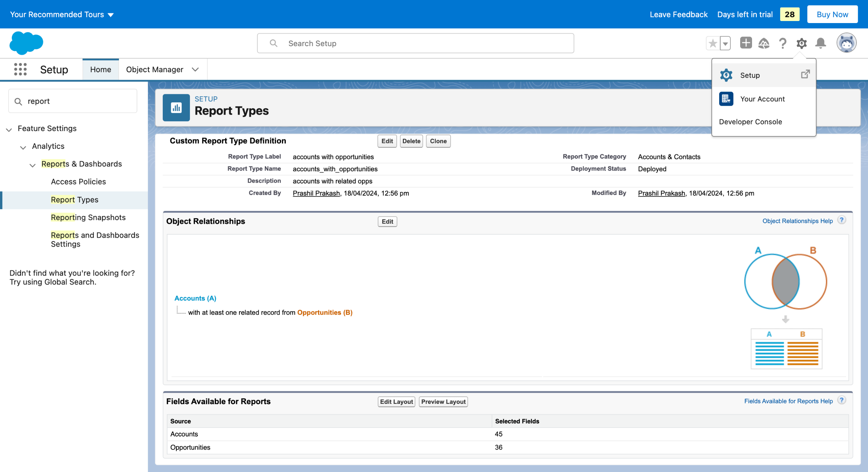Open the App Launcher grid icon

click(20, 69)
